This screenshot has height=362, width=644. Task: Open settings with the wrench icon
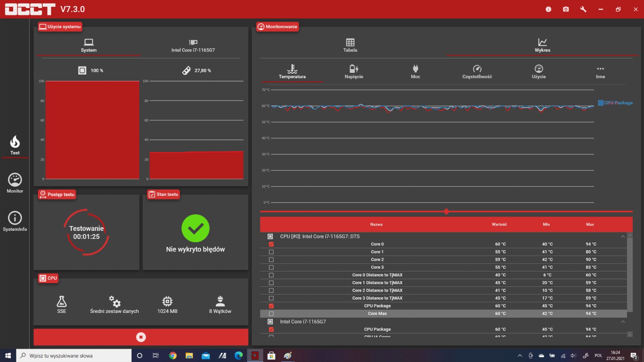583,9
